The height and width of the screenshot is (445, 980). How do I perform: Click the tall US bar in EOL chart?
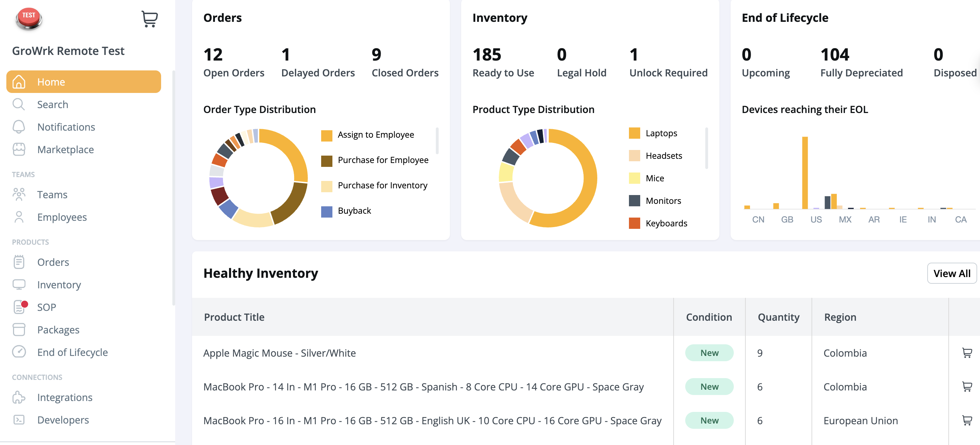click(804, 173)
